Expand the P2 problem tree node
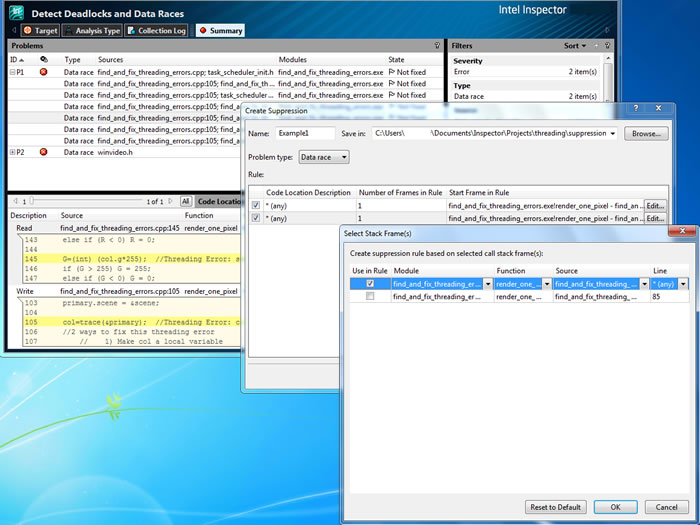700x525 pixels. [x=13, y=152]
